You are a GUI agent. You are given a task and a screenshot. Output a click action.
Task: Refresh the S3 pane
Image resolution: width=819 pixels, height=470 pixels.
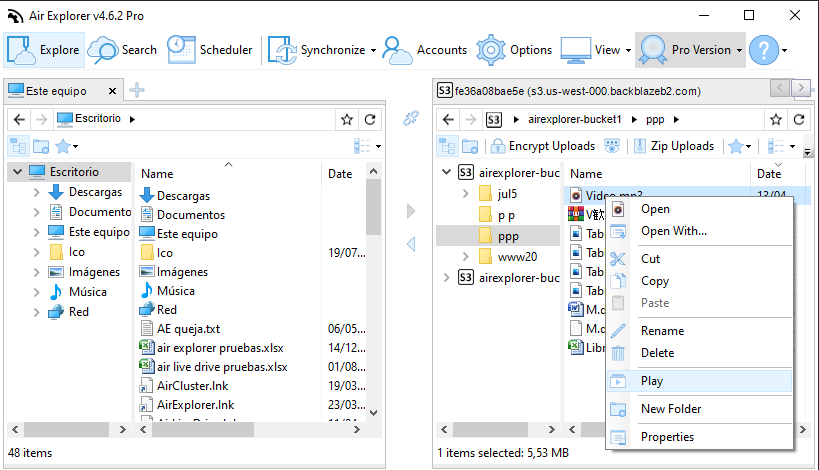coord(799,120)
